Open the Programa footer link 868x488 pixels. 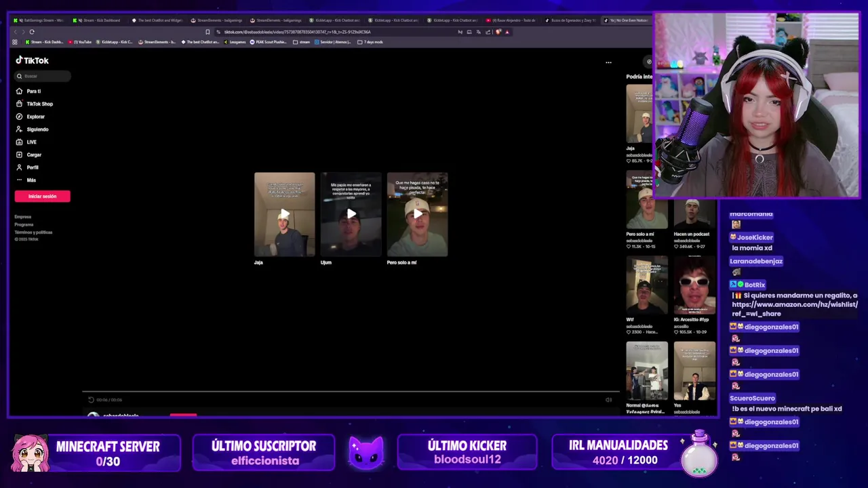[24, 224]
